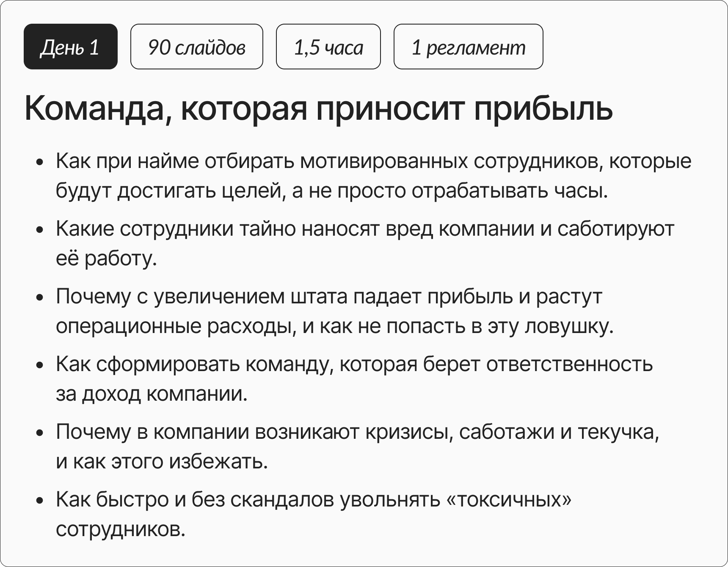The width and height of the screenshot is (728, 567).
Task: Click the bullet dot before «Какие сотрудники»
Action: tap(40, 230)
